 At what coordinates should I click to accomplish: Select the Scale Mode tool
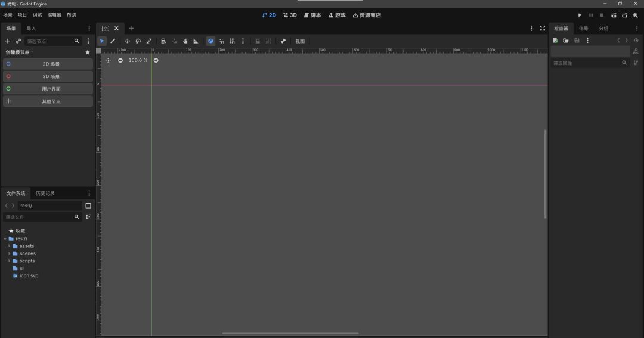pos(149,41)
